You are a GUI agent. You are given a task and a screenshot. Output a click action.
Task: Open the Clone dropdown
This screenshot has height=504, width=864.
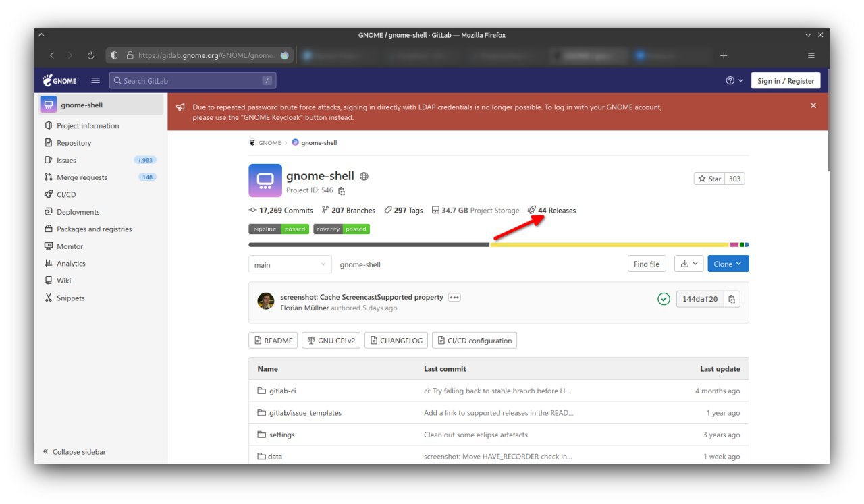[728, 264]
